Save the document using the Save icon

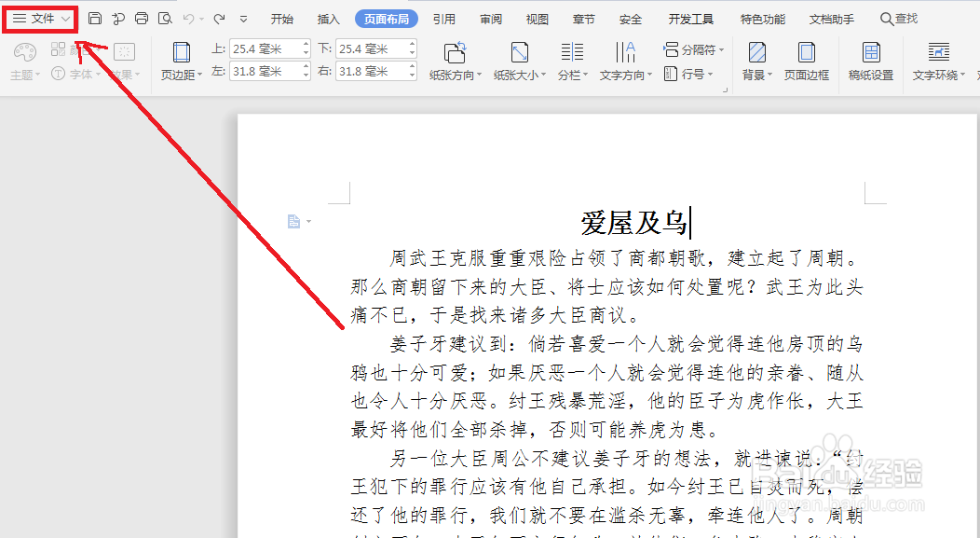point(96,17)
